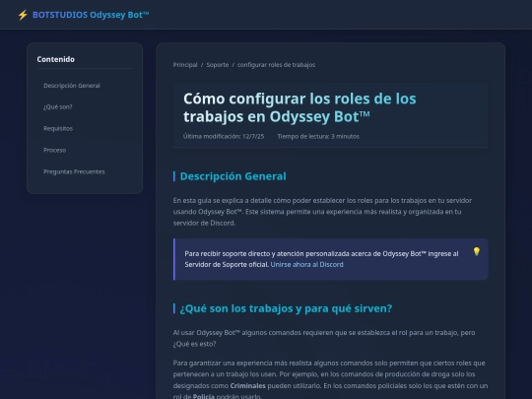The image size is (532, 399).
Task: Click the main article title heading
Action: pos(299,107)
